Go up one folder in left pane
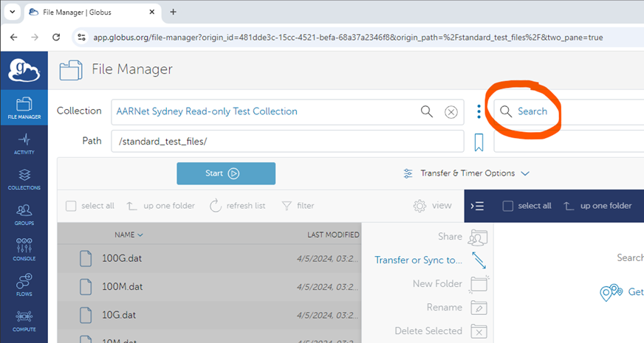Image resolution: width=644 pixels, height=343 pixels. (x=160, y=206)
